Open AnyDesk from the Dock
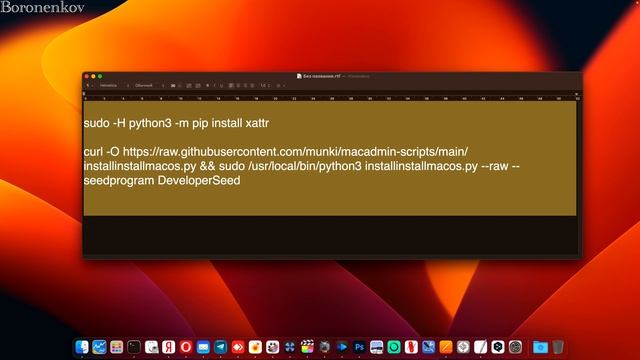Image resolution: width=640 pixels, height=360 pixels. [x=238, y=347]
